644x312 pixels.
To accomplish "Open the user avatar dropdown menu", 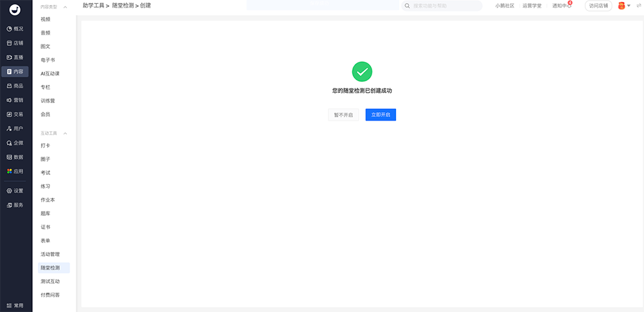I will point(623,6).
